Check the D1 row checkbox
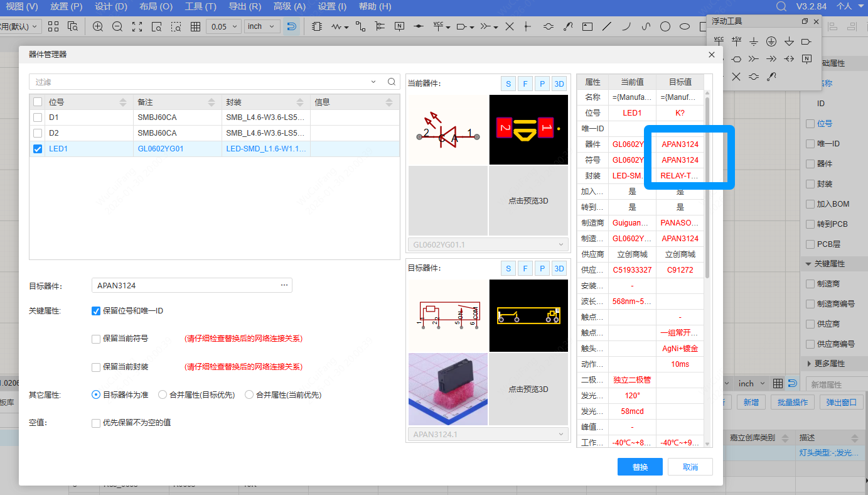 (x=38, y=117)
